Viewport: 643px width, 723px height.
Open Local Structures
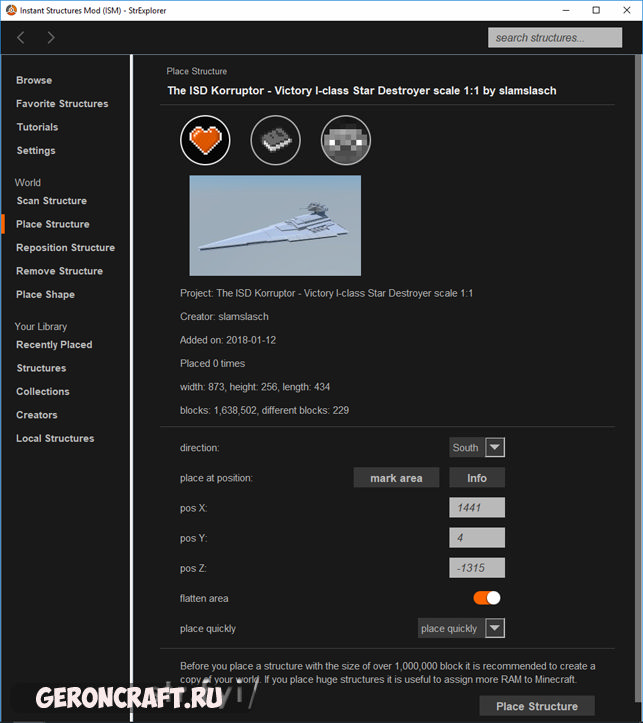coord(55,439)
